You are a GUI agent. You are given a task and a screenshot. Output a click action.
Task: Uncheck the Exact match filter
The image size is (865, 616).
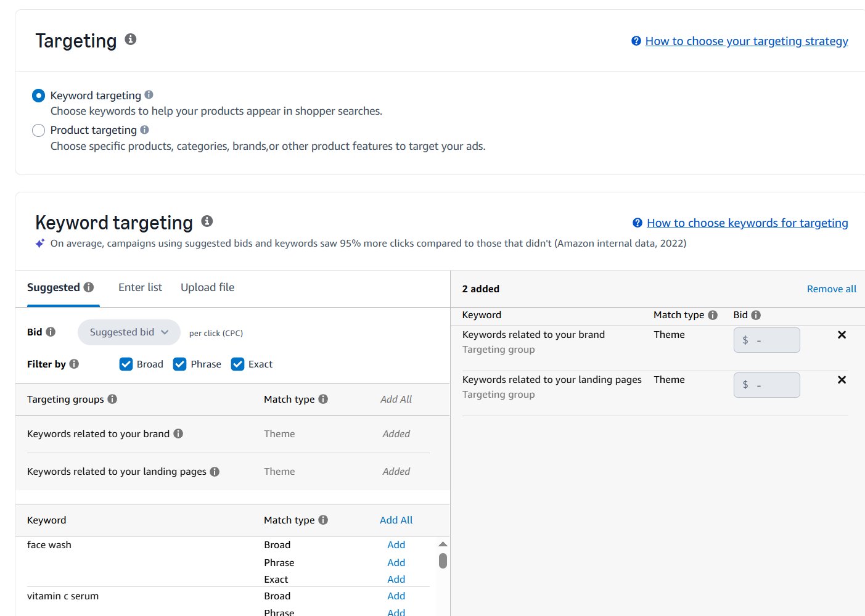click(x=238, y=364)
